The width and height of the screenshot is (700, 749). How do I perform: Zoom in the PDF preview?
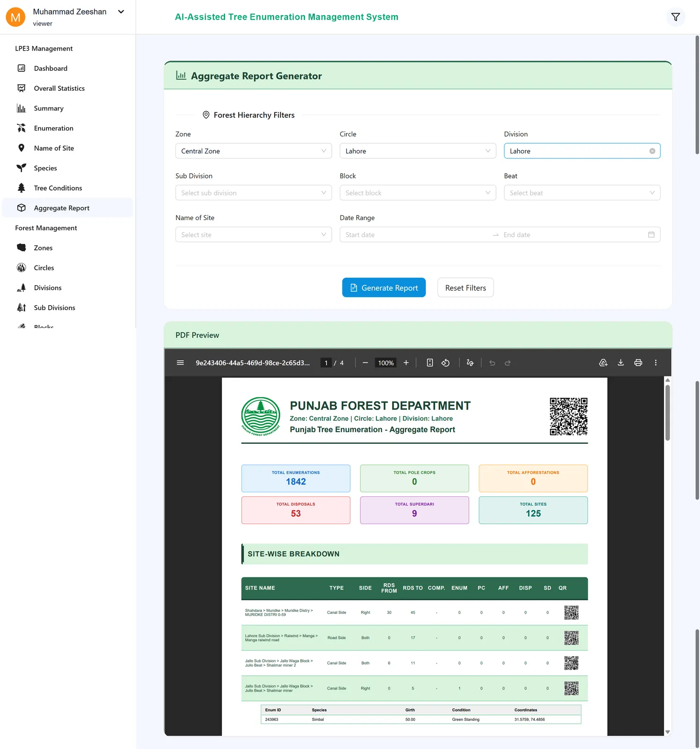point(406,363)
